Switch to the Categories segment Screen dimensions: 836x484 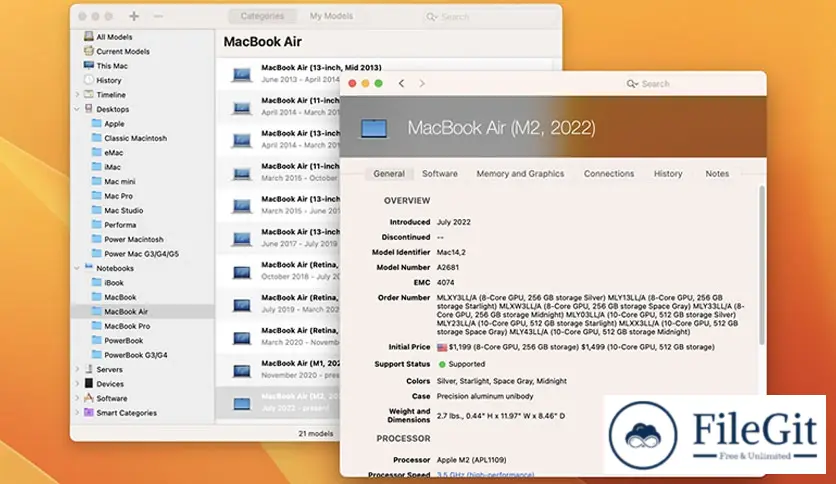(262, 16)
